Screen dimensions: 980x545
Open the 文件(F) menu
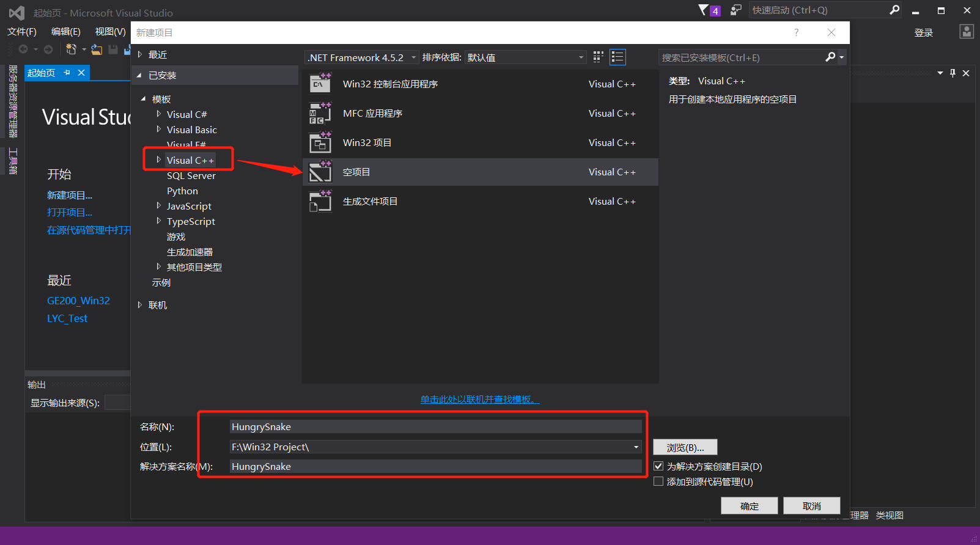[22, 32]
